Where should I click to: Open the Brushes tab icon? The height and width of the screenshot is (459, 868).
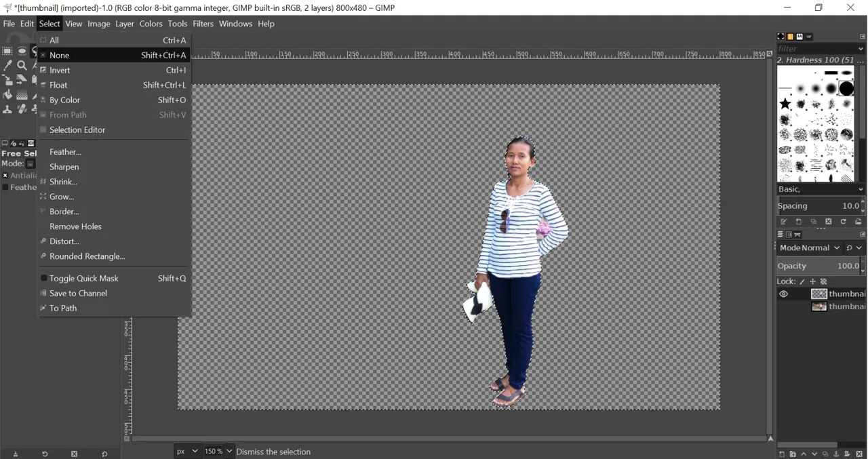tap(781, 37)
